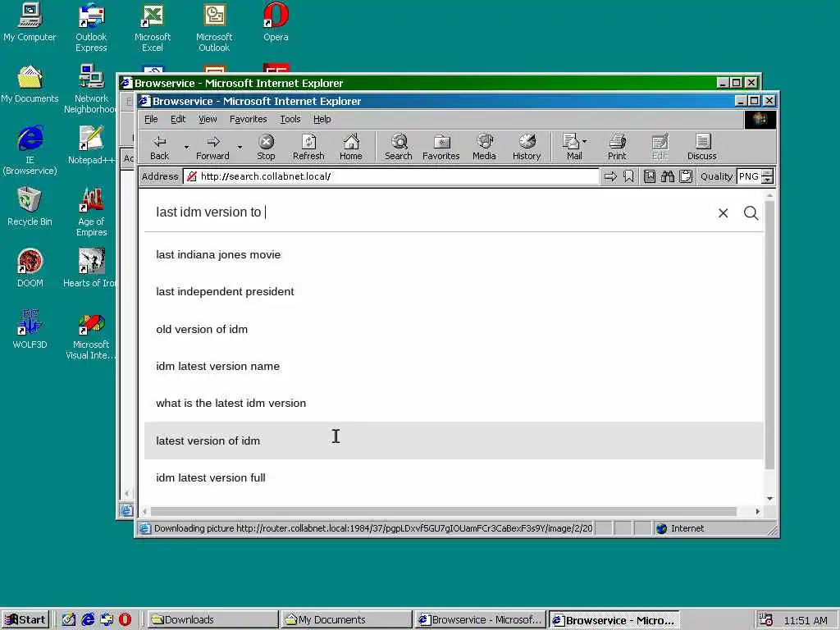This screenshot has width=840, height=630.
Task: Print the page with the Print button
Action: pyautogui.click(x=617, y=147)
